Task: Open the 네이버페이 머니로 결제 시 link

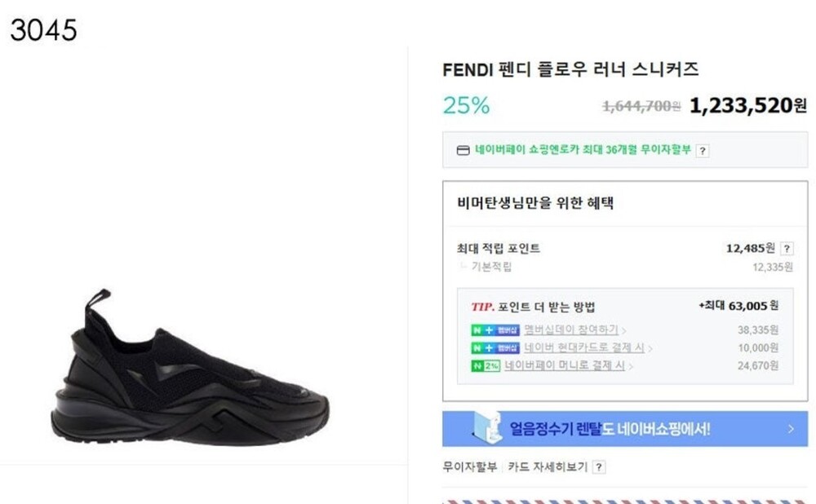Action: point(565,366)
